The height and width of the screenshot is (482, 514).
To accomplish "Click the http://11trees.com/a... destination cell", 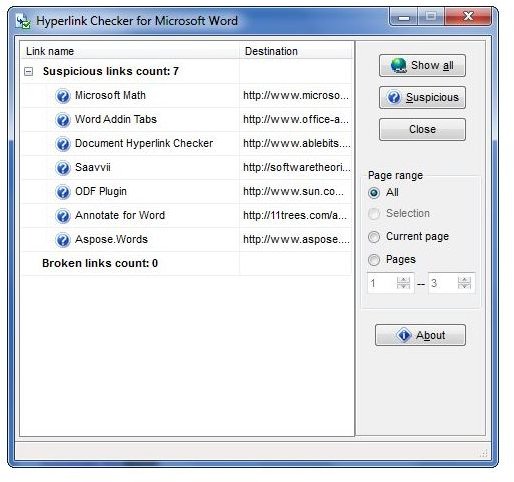I will point(296,216).
